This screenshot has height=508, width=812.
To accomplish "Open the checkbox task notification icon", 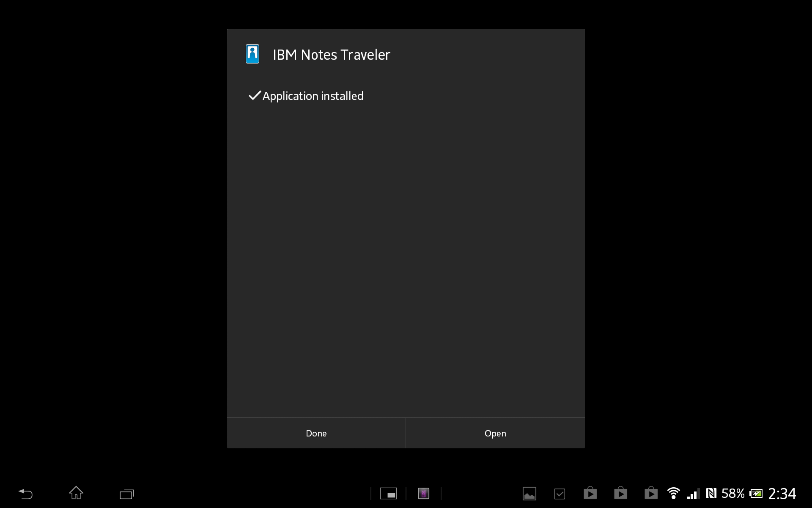I will (560, 494).
